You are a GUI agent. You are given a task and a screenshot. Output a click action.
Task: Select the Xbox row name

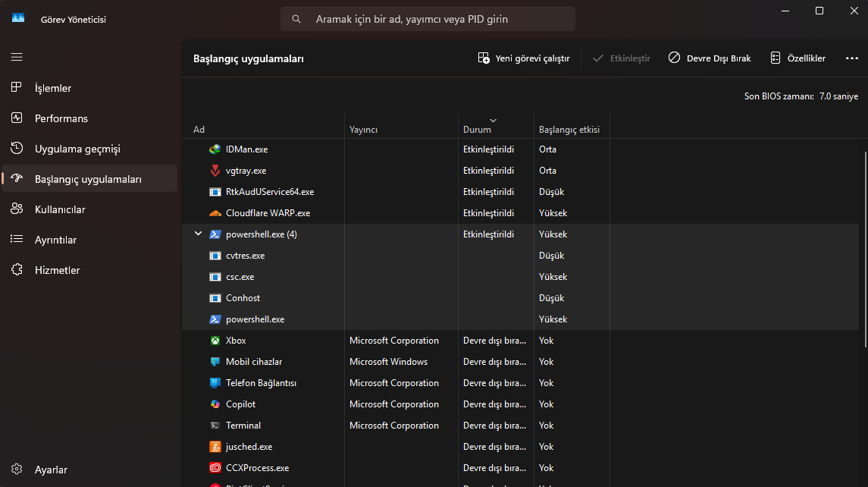tap(236, 340)
